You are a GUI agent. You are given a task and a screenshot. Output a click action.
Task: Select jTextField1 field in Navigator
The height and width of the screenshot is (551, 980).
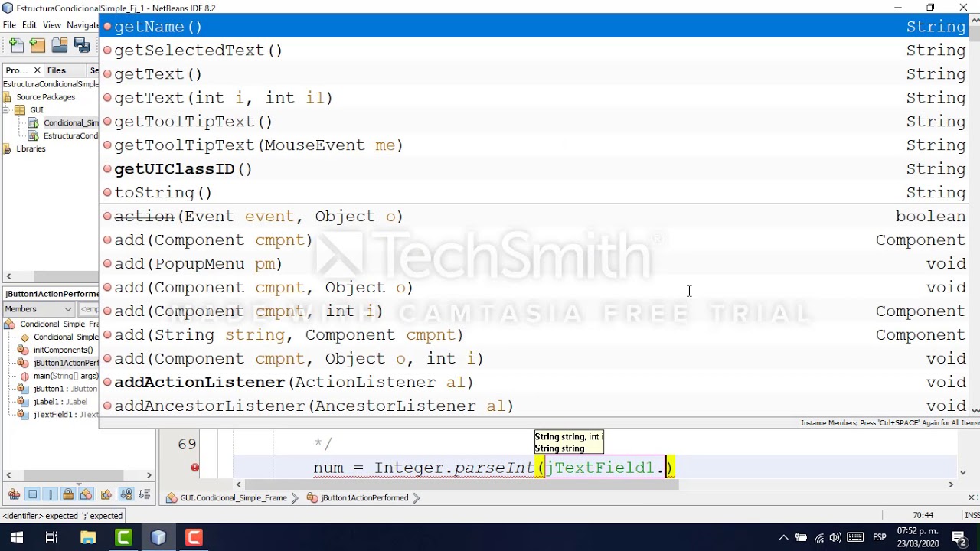(x=66, y=416)
